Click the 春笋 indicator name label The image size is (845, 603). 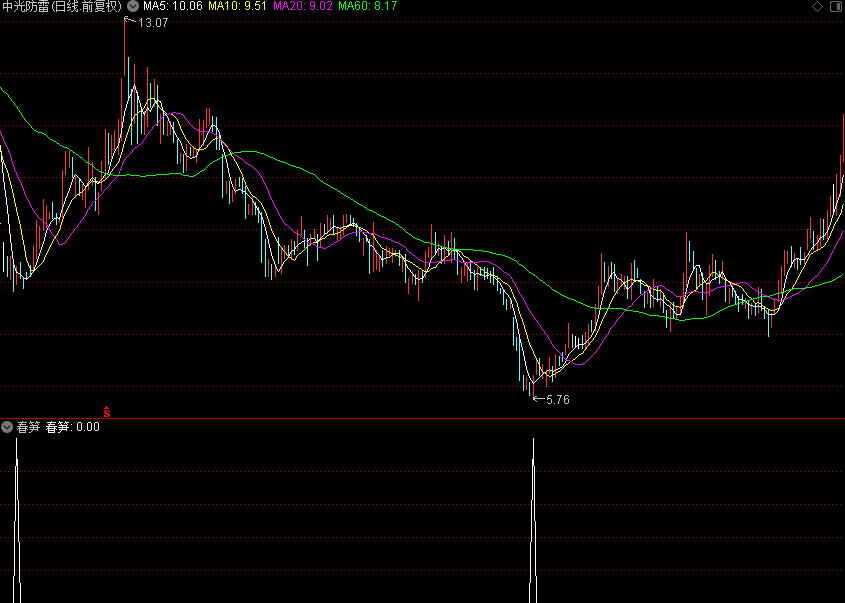[x=28, y=427]
